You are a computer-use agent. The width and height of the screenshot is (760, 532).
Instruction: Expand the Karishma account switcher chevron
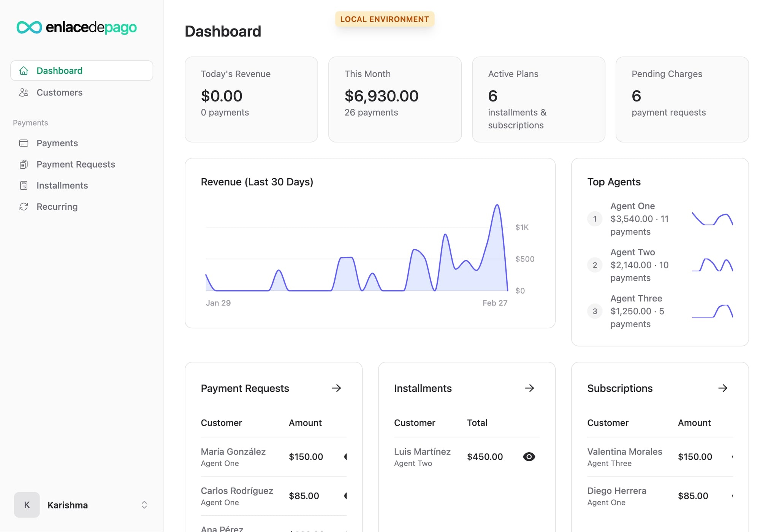pos(144,505)
